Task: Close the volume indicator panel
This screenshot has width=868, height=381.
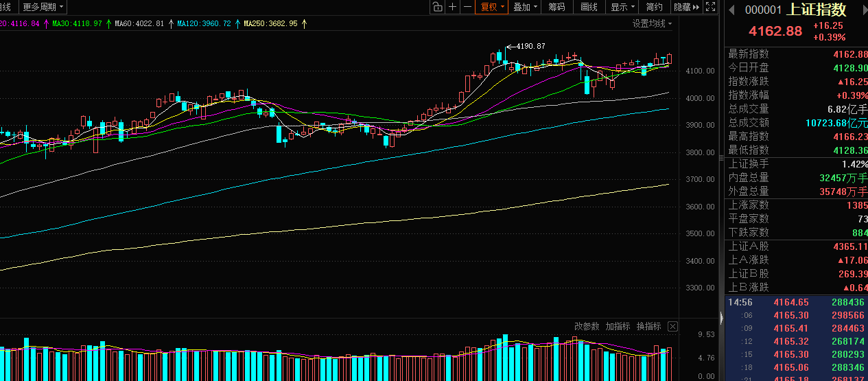Action: tap(672, 326)
